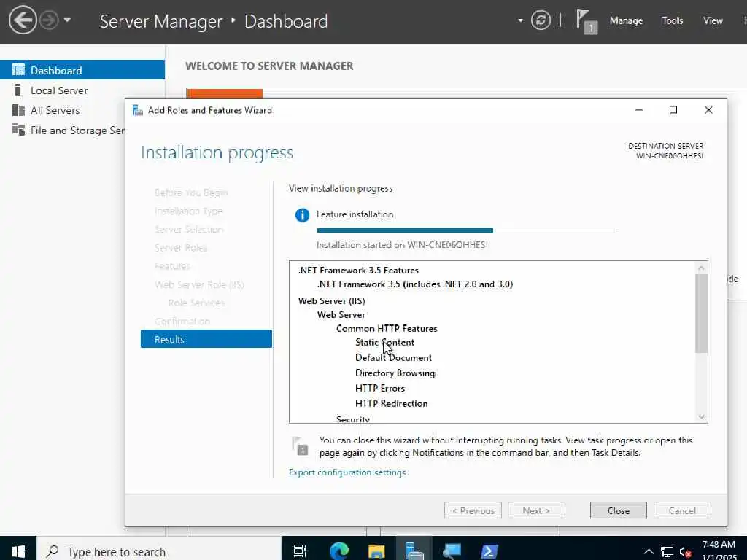Click the All Servers icon
The image size is (747, 560).
pyautogui.click(x=18, y=110)
